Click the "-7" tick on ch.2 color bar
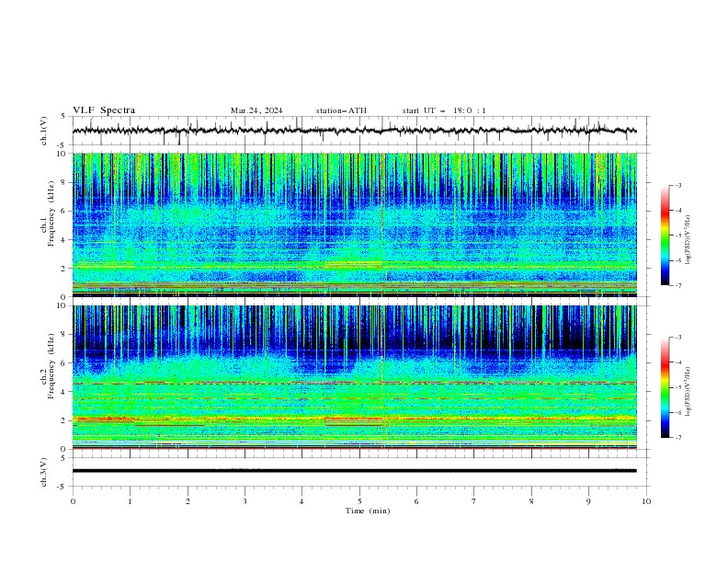 pos(678,438)
